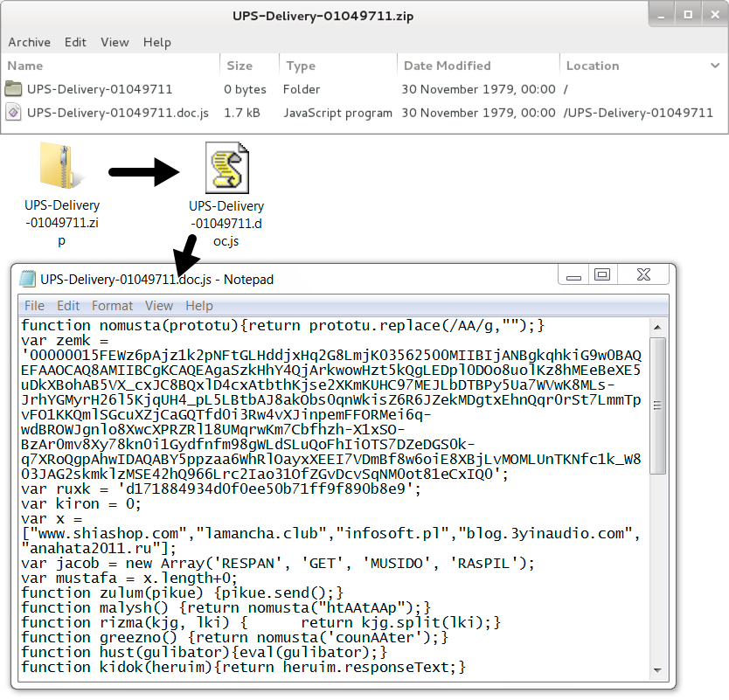The height and width of the screenshot is (700, 729).
Task: Place cursor on the 'var zemk =' line
Action: (x=65, y=340)
